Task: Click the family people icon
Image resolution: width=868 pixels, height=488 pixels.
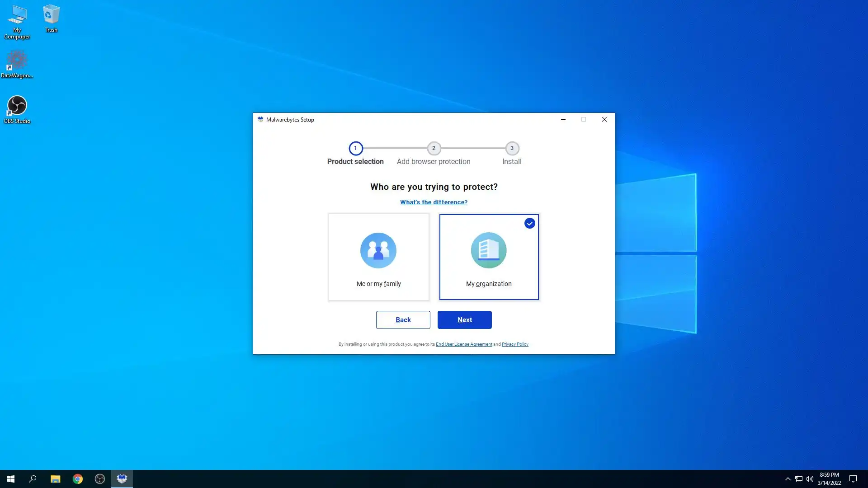Action: 378,250
